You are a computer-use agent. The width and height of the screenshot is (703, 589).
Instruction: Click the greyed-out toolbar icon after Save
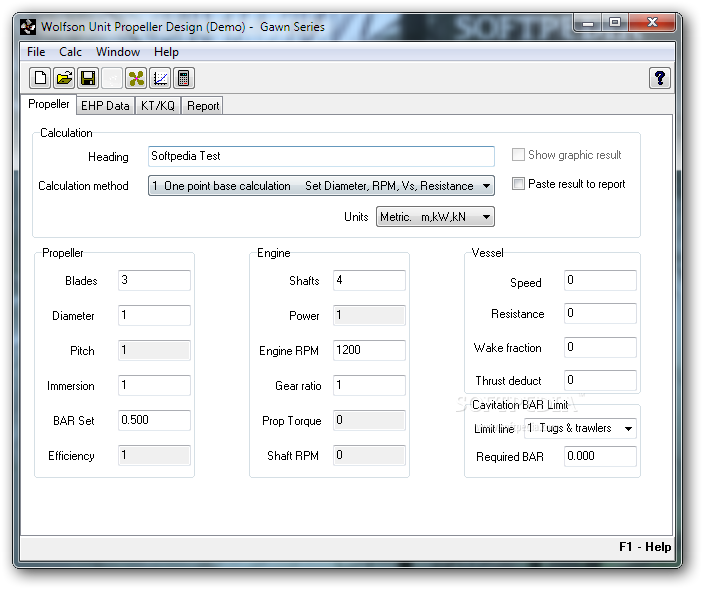tap(112, 78)
